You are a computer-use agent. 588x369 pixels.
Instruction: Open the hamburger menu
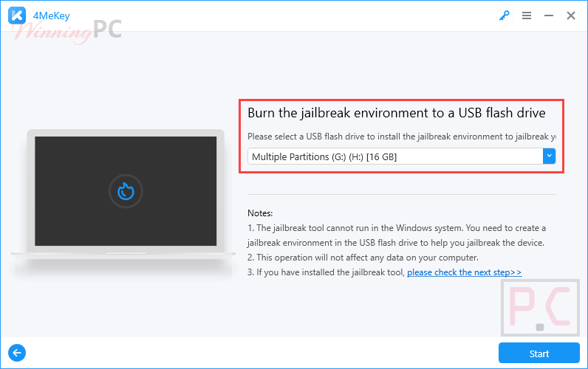[x=527, y=15]
